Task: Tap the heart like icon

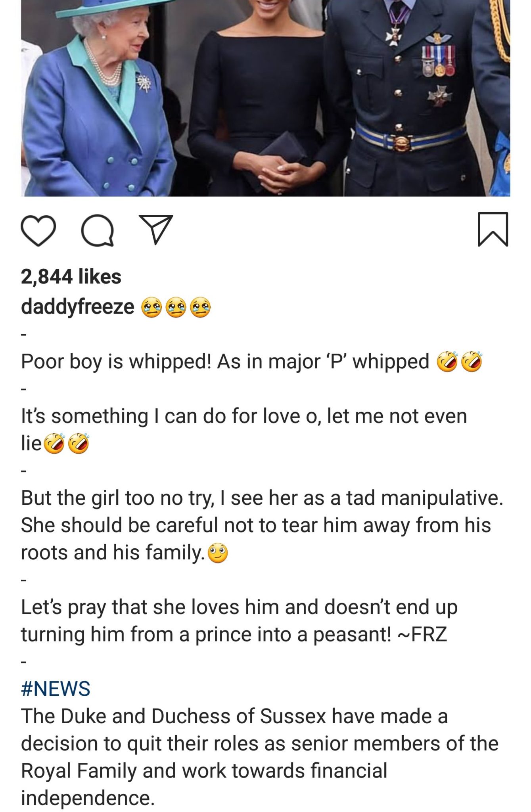Action: pyautogui.click(x=38, y=231)
